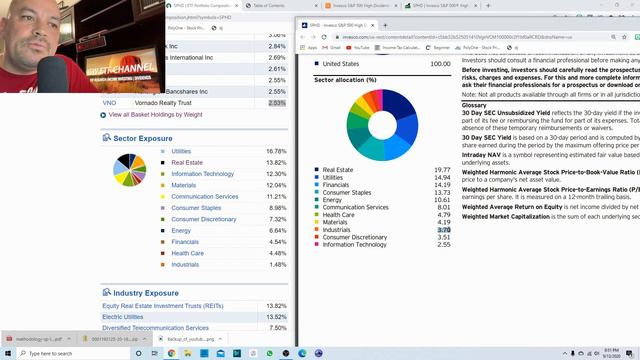Open the Apps bookmark shortcut
The image size is (640, 360).
point(309,47)
